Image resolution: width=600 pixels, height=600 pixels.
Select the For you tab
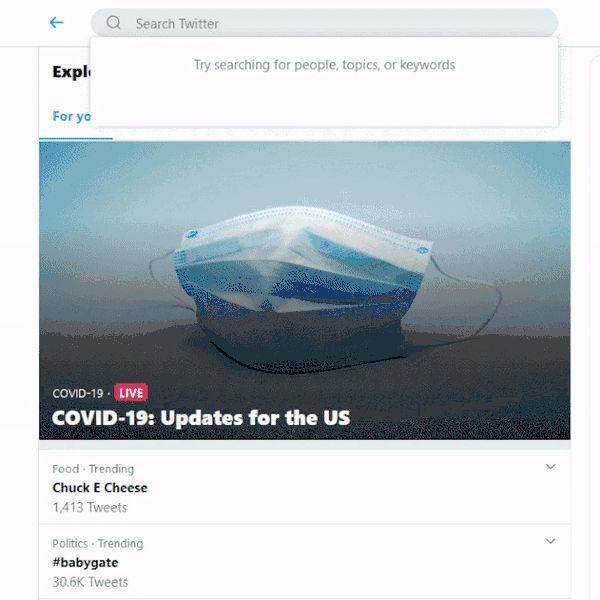point(72,116)
